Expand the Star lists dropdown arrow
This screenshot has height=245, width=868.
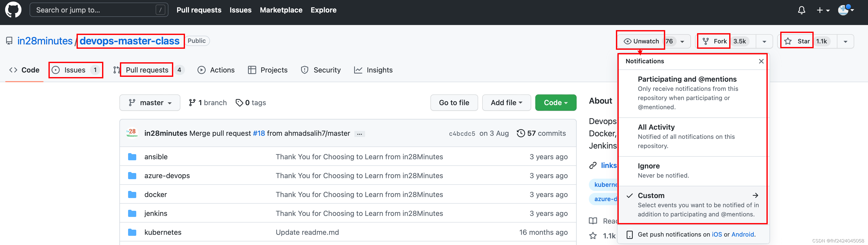[846, 41]
